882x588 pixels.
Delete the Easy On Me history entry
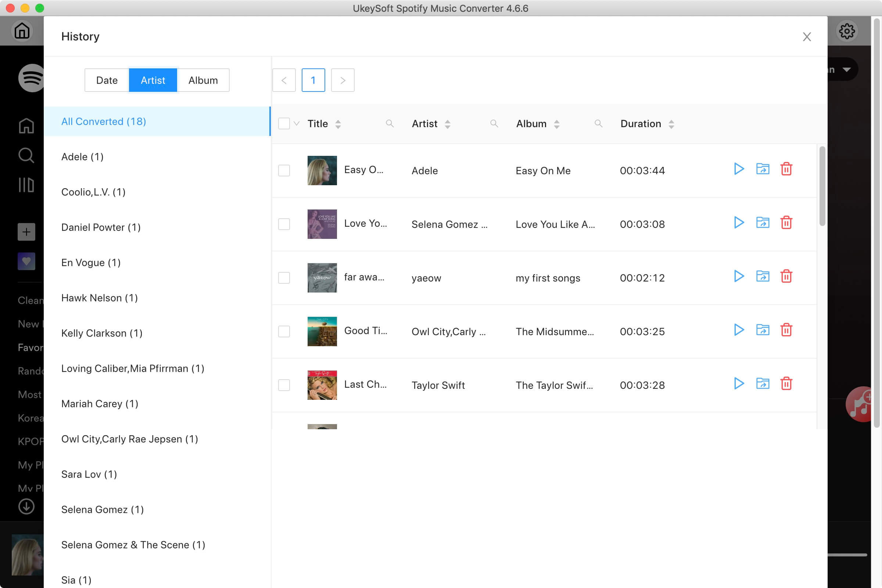coord(786,169)
